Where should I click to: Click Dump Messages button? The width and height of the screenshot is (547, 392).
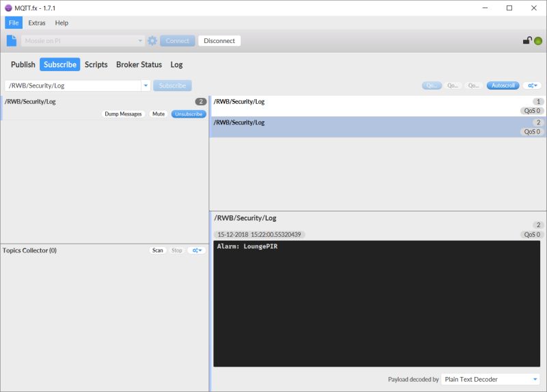pos(123,114)
